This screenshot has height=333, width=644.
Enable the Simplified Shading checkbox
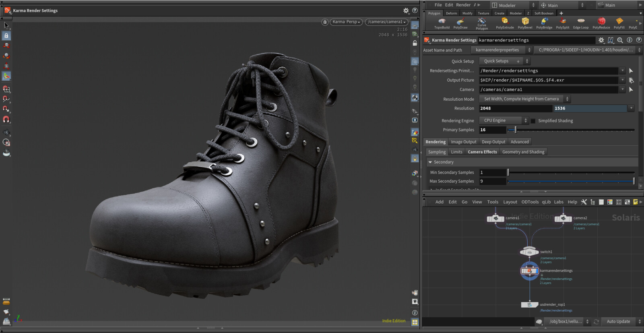coord(533,121)
